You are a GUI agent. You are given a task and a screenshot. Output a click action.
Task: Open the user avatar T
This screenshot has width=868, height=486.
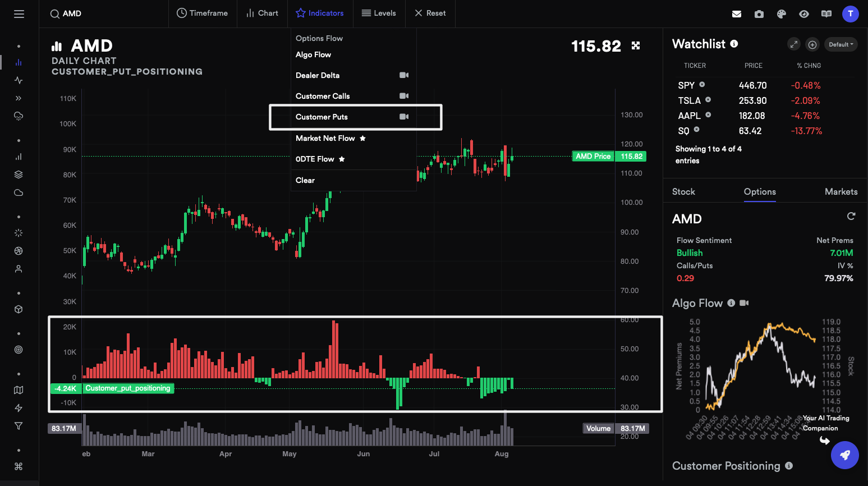tap(851, 14)
